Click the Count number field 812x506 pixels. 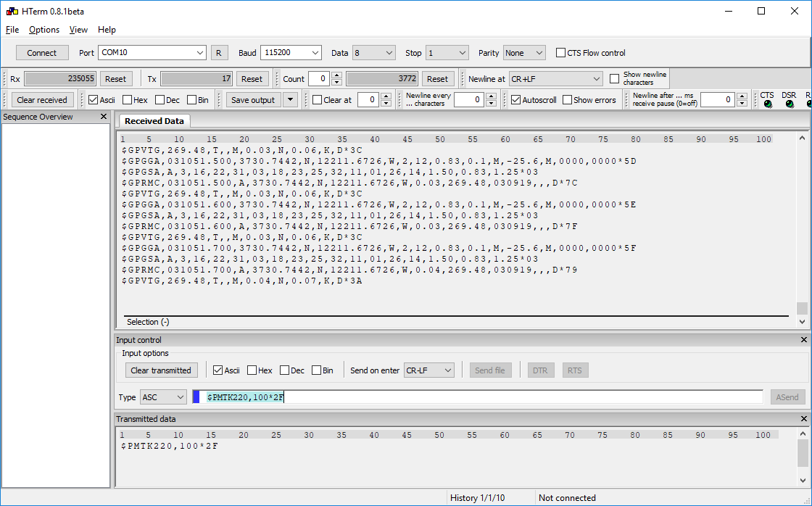tap(319, 79)
